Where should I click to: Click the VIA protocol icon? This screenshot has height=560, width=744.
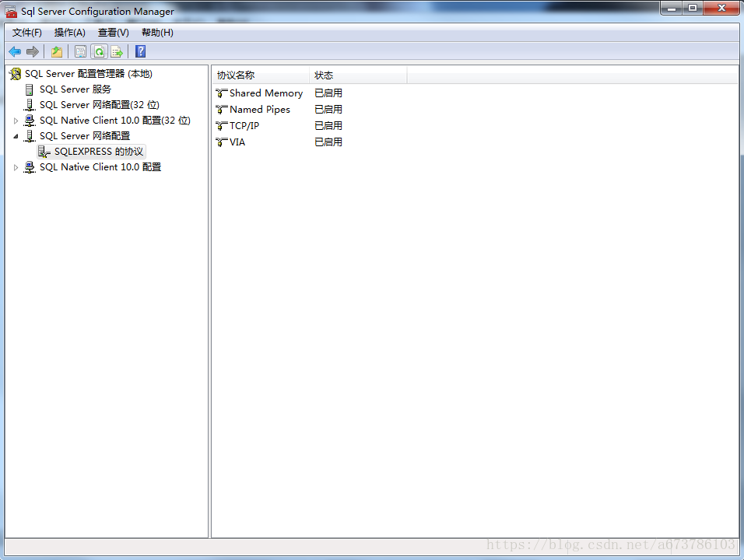[222, 142]
